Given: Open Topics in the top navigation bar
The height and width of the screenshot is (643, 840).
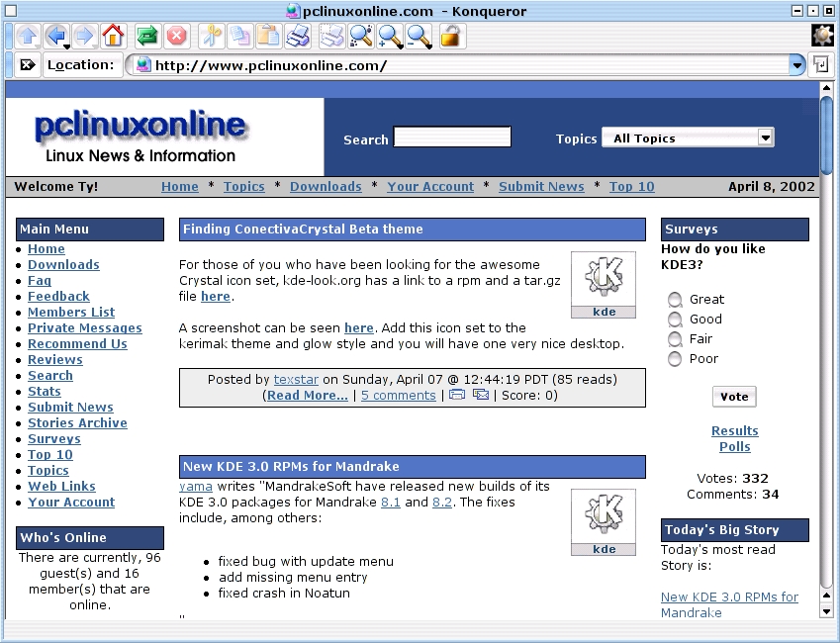Looking at the screenshot, I should tap(243, 186).
